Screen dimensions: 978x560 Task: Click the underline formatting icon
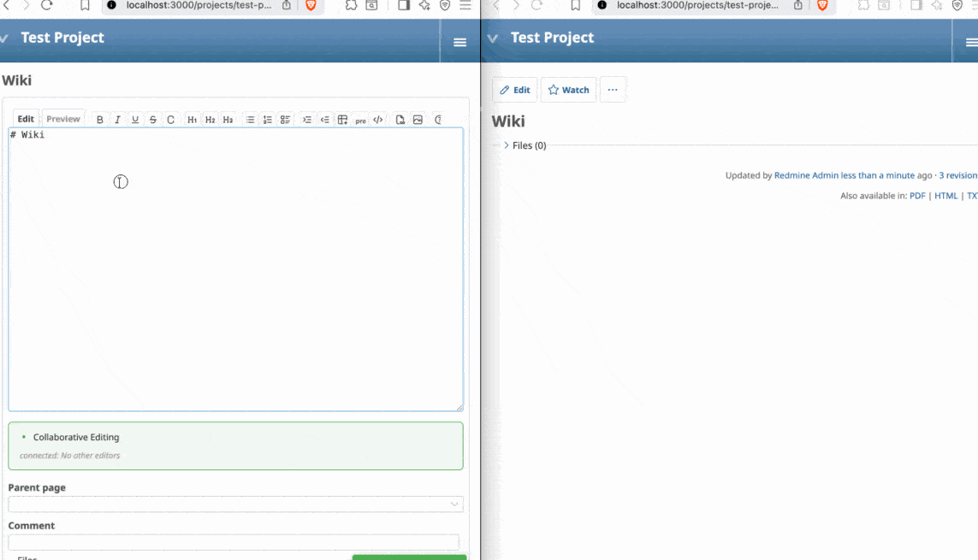pos(135,120)
